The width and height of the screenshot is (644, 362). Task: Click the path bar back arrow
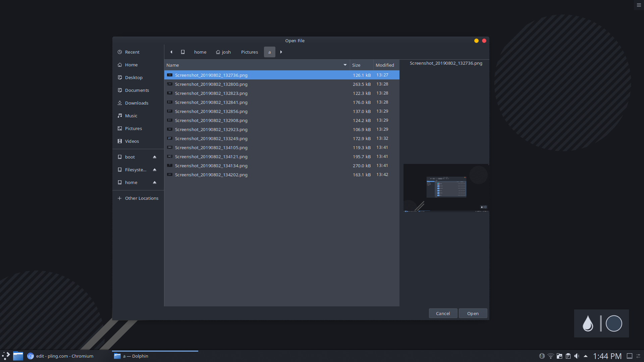(x=171, y=52)
